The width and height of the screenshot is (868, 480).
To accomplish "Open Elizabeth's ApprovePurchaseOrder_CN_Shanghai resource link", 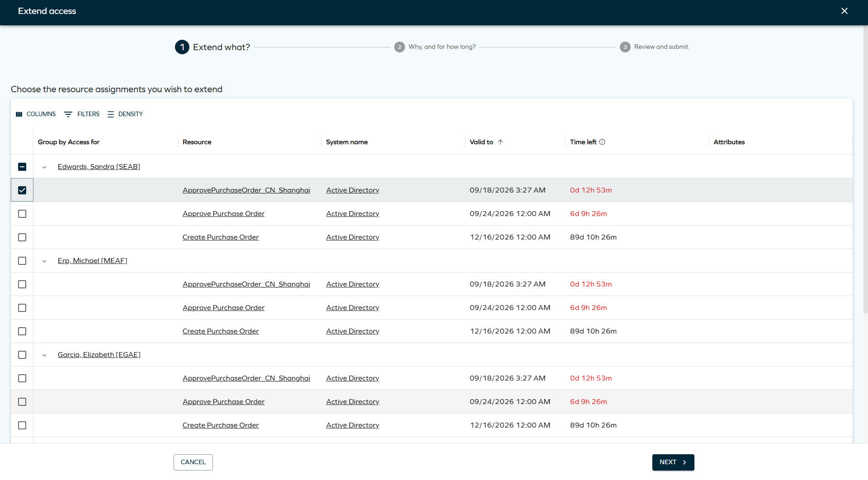I will [246, 378].
